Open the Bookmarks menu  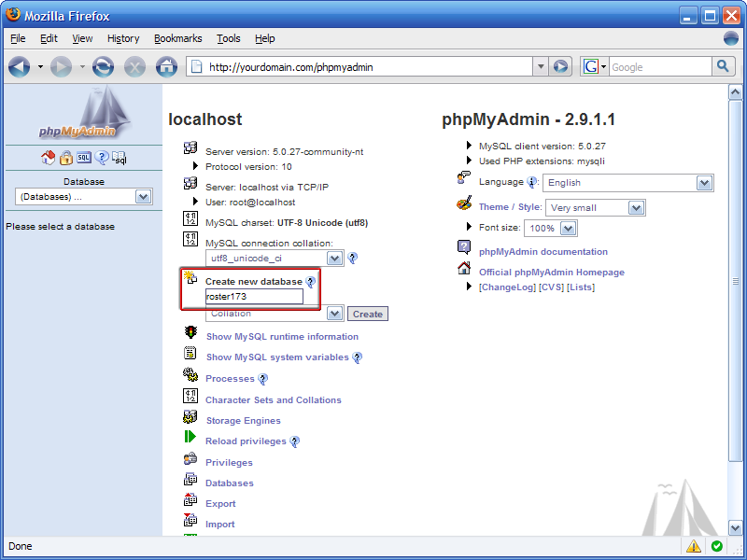pyautogui.click(x=178, y=38)
